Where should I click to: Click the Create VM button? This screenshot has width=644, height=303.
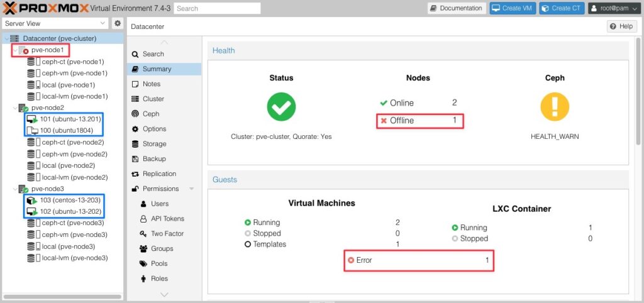(513, 8)
